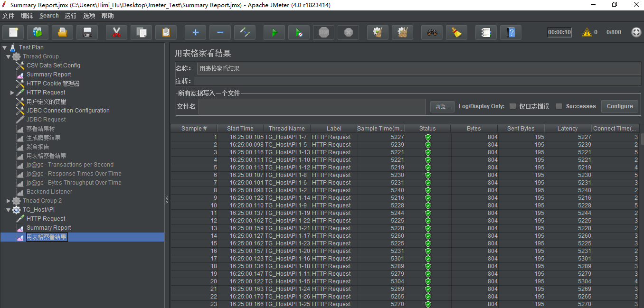
Task: Expand the HTTP Request node under Thread Group
Action: pos(12,93)
